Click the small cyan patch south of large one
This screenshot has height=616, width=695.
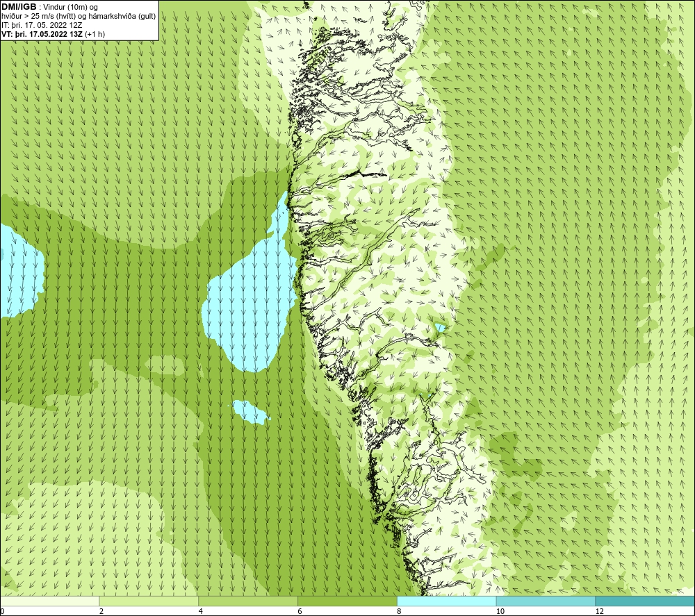point(250,413)
